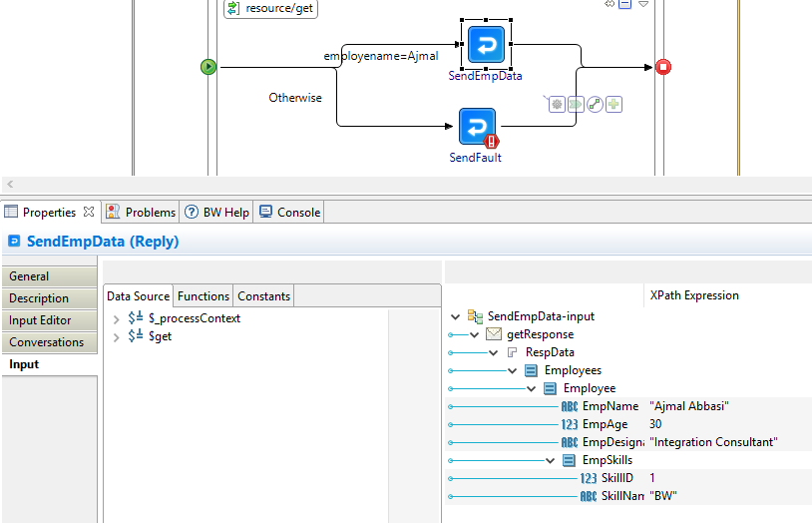Click the EmpDesignation string type icon
The width and height of the screenshot is (812, 523).
coord(570,442)
